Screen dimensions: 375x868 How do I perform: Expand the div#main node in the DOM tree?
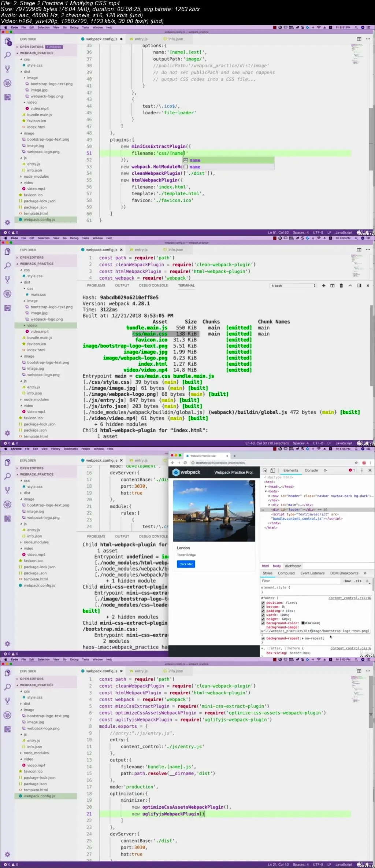270,505
